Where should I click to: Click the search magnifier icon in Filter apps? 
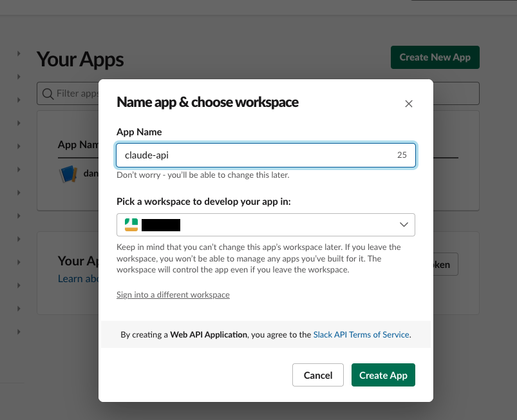[x=48, y=93]
